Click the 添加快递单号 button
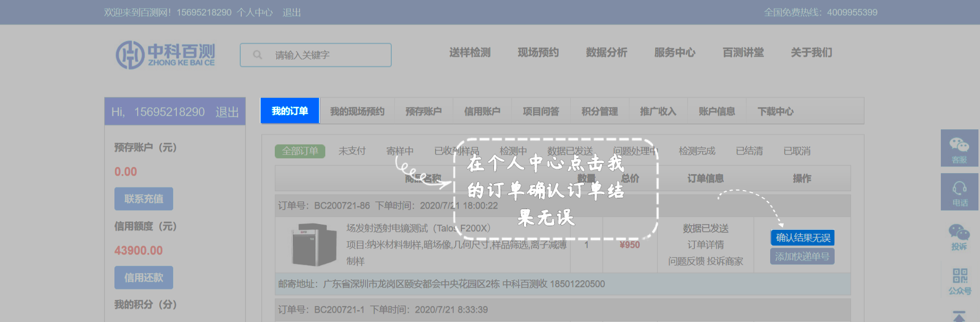980x322 pixels. 802,257
